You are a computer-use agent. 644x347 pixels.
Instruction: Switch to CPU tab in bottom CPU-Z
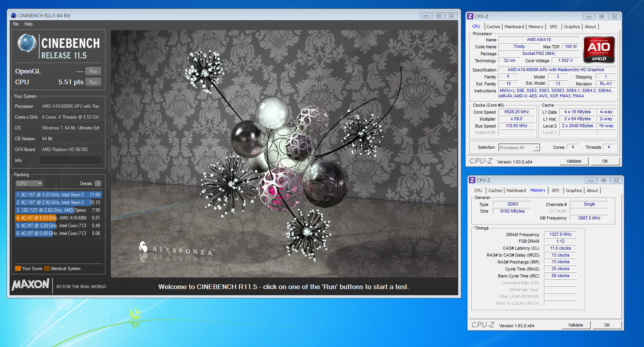[478, 191]
